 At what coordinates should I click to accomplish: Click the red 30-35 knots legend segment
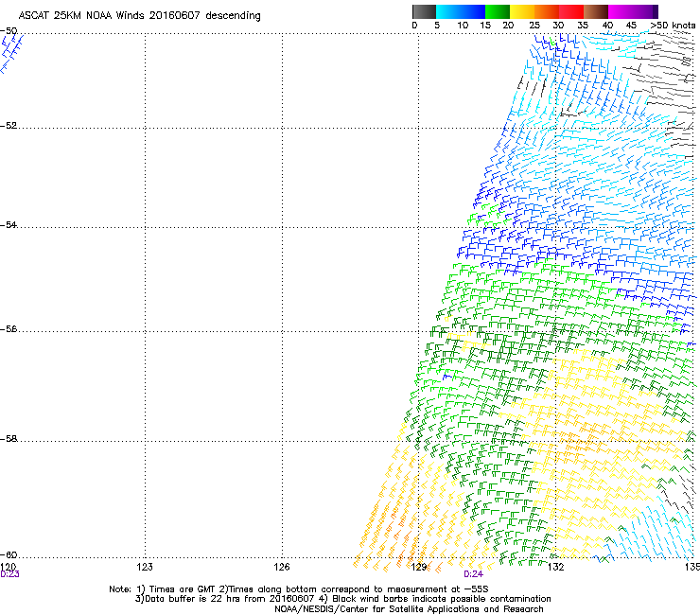571,11
